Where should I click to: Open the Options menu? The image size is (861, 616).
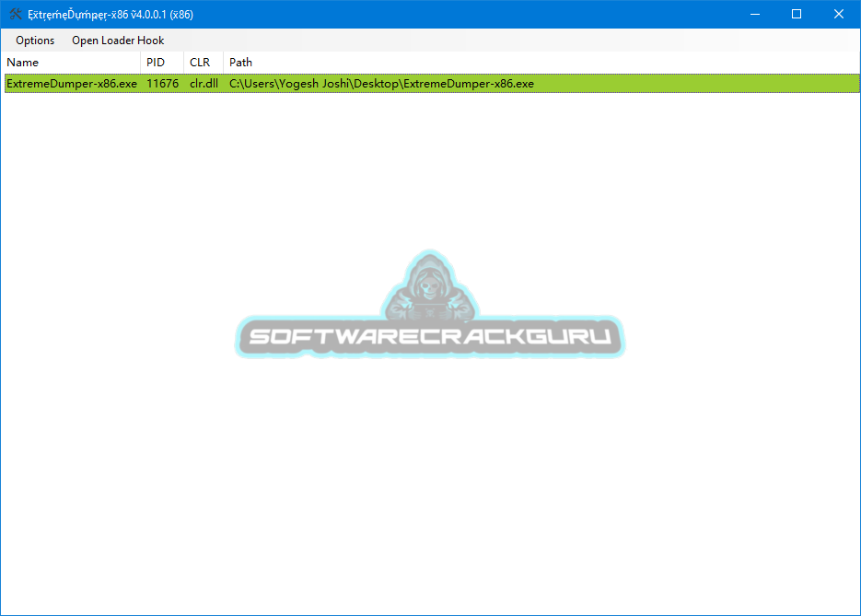(35, 41)
